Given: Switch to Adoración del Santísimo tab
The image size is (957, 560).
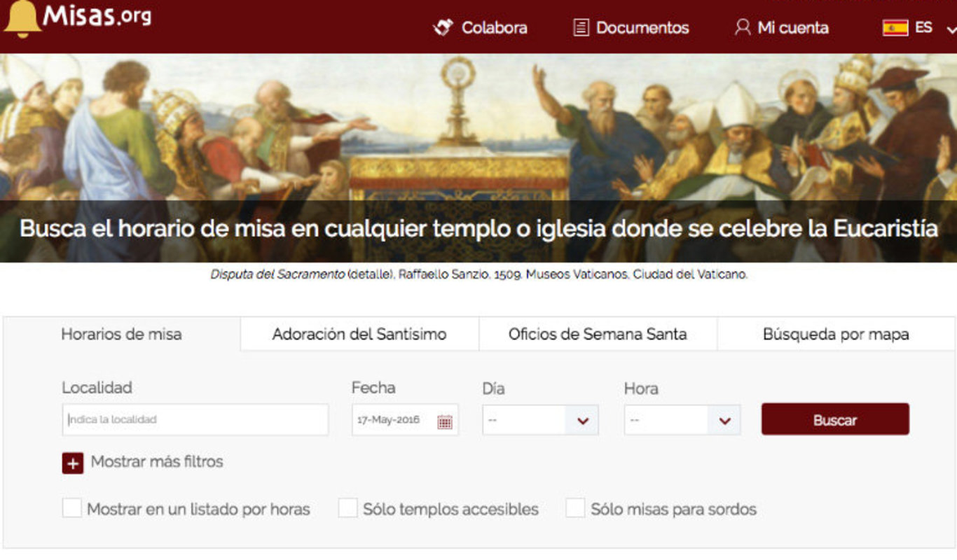Looking at the screenshot, I should [x=359, y=335].
